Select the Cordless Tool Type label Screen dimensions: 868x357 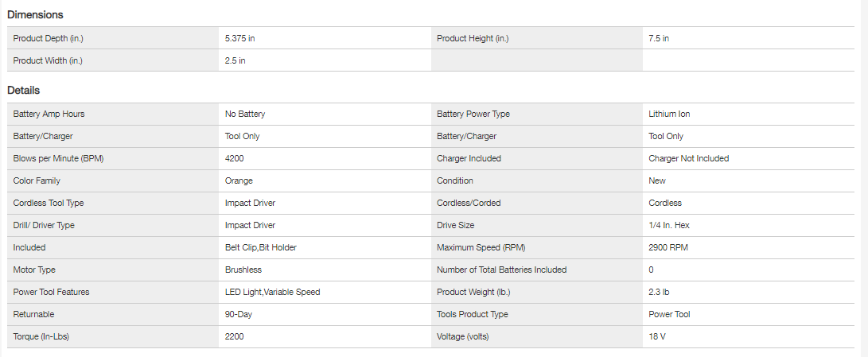49,203
